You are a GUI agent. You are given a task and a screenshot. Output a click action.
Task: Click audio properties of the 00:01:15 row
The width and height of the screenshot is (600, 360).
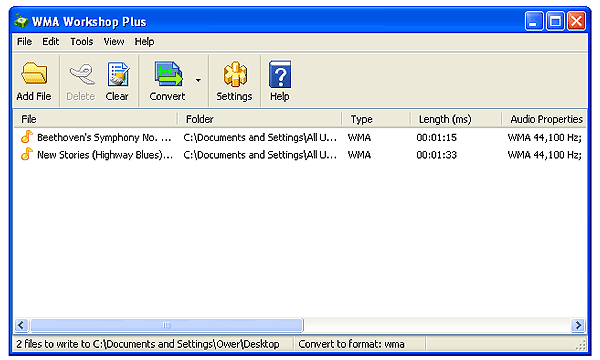545,137
